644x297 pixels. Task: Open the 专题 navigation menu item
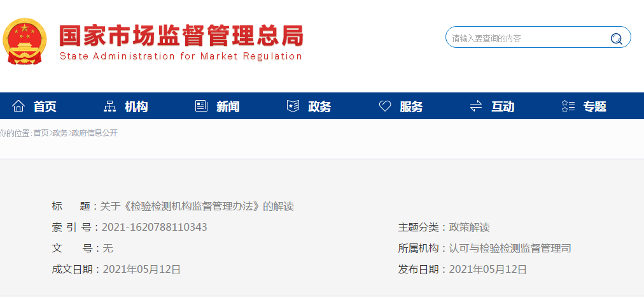[x=595, y=107]
